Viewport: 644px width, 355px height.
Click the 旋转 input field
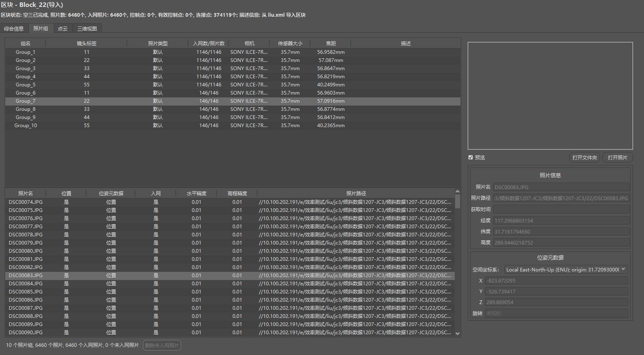coord(556,313)
